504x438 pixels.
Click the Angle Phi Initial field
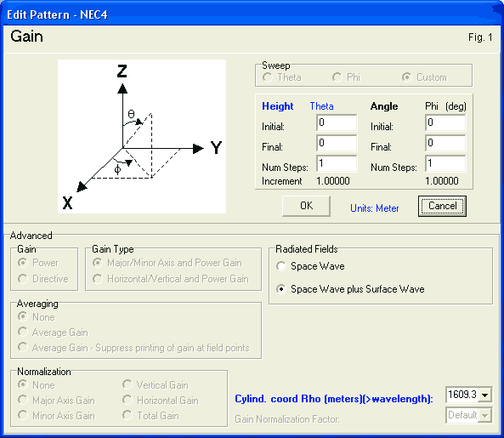click(x=445, y=122)
